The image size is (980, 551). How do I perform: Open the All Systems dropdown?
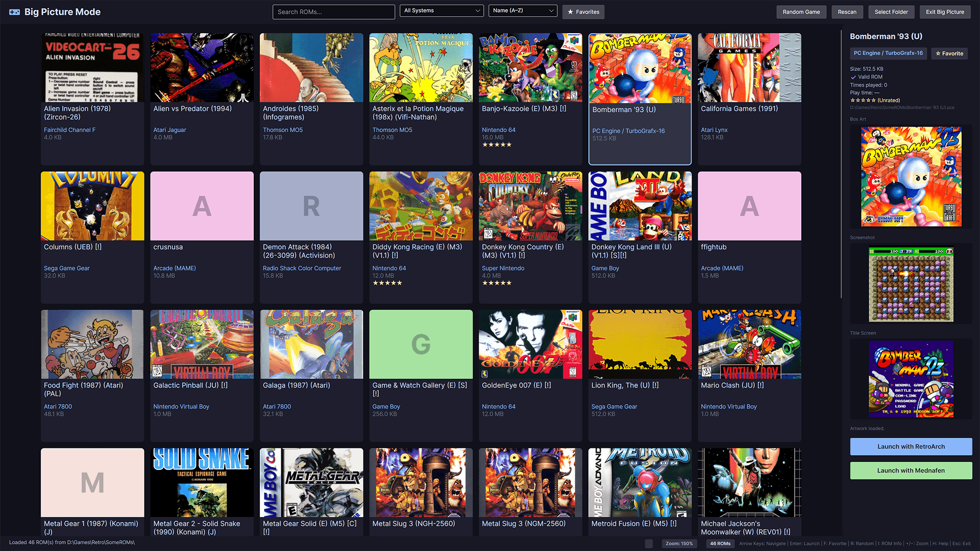click(442, 10)
